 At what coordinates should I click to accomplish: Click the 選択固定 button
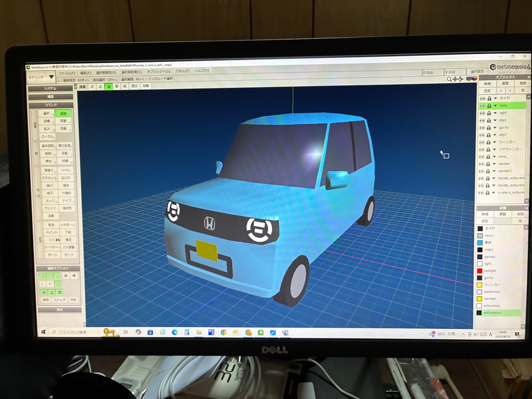coord(477,71)
